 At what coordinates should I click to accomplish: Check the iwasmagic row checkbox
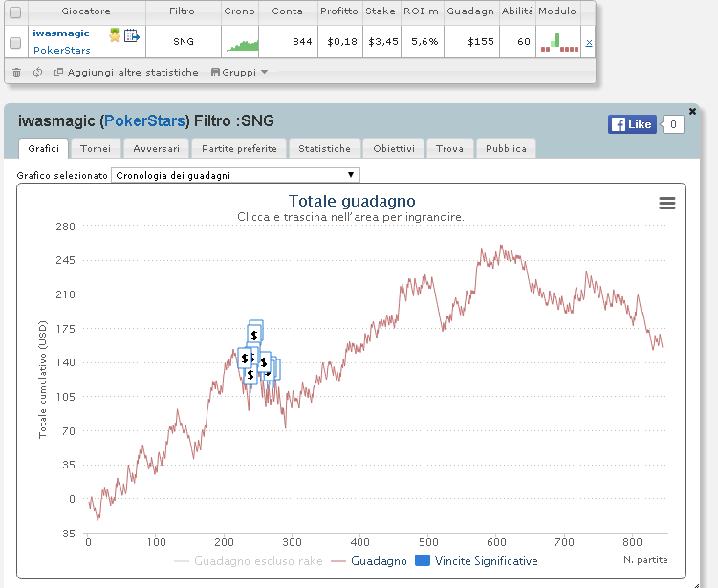15,43
